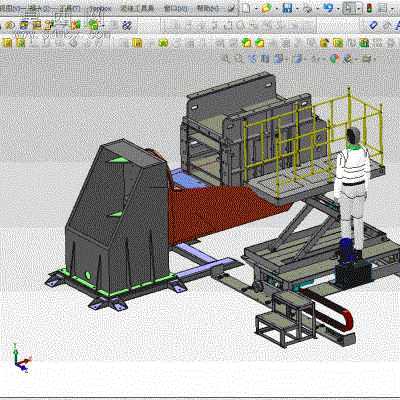Viewport: 400px width, 400px height.
Task: Expand the Select tool dropdown arrow
Action: 359,8
